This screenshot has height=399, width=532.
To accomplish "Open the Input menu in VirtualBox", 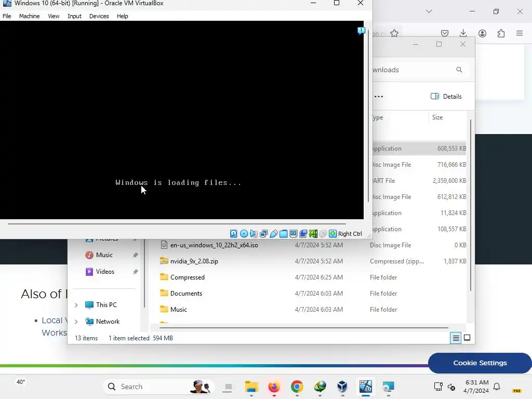I will [74, 16].
